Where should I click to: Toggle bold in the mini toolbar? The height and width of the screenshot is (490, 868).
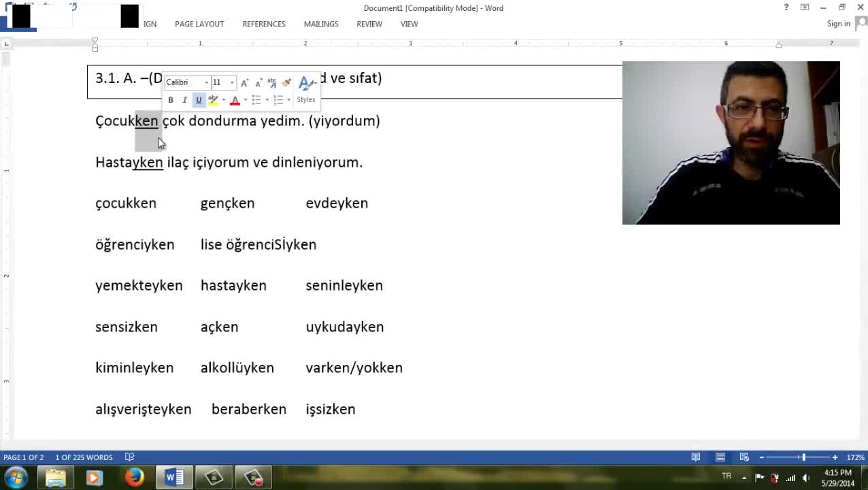(x=171, y=100)
